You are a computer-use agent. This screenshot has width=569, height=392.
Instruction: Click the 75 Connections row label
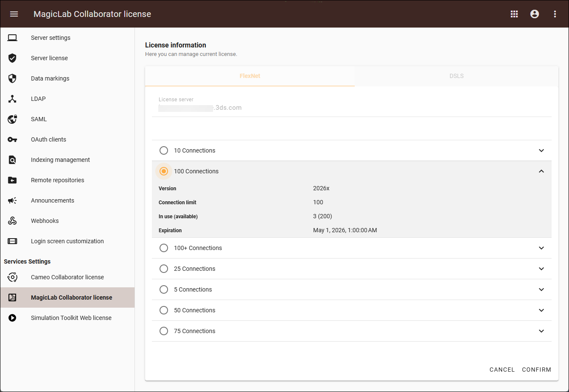click(194, 331)
